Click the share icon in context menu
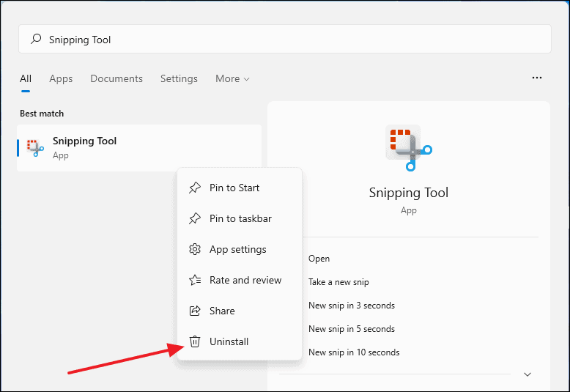 click(x=194, y=311)
